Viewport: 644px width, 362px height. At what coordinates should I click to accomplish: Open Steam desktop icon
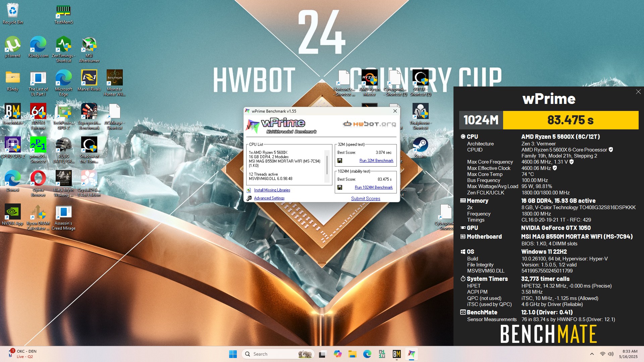420,148
